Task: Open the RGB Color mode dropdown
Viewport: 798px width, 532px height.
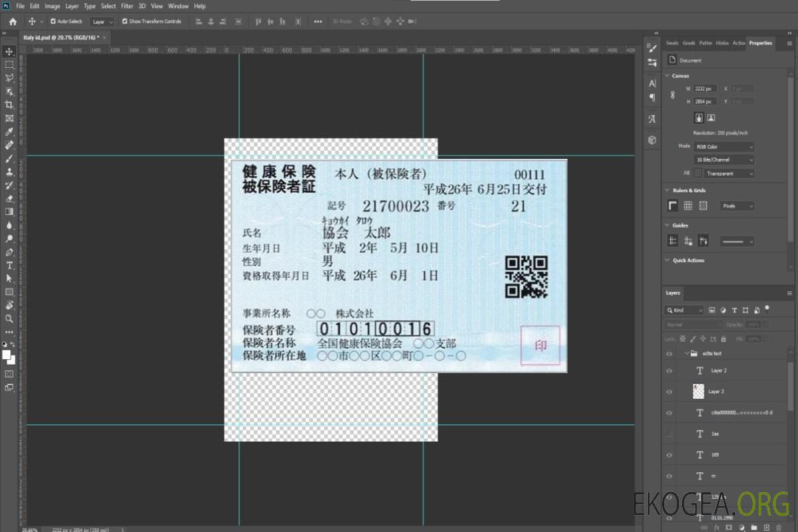Action: 723,146
